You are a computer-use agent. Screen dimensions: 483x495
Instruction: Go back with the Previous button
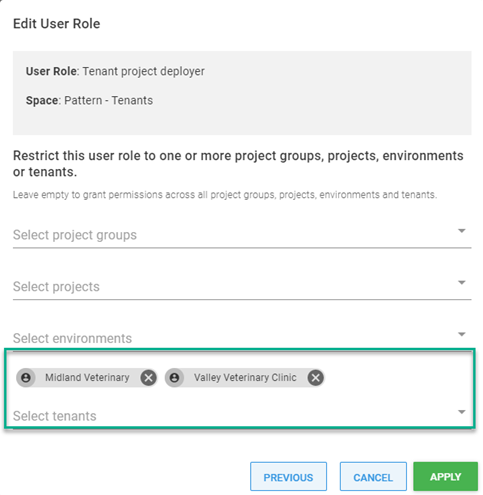coord(288,477)
